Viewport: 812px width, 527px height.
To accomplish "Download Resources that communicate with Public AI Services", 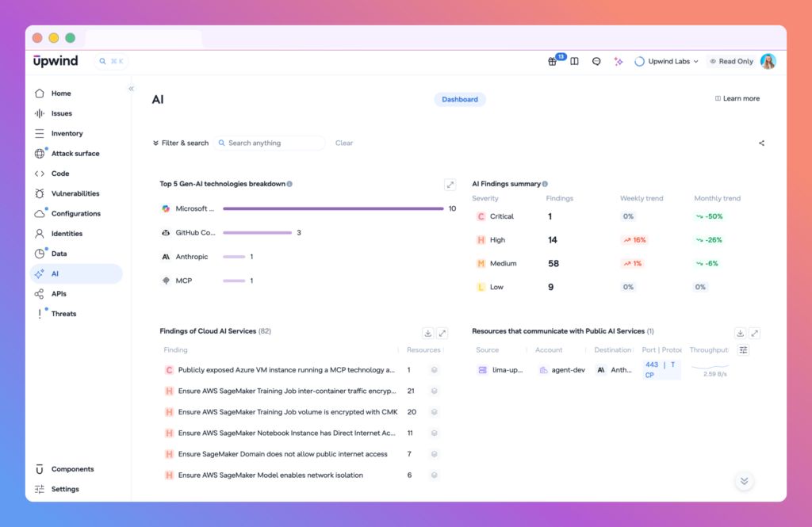I will (x=740, y=334).
